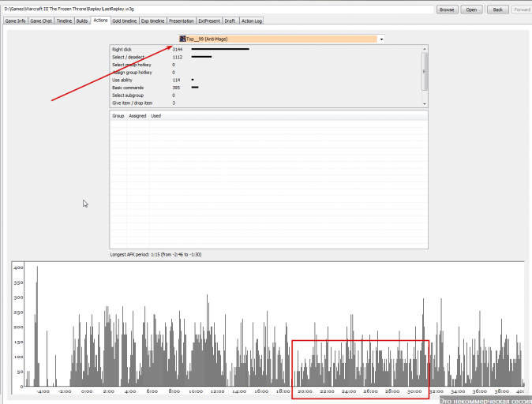This screenshot has height=404, width=532.
Task: Open the ExtPresent tab
Action: (209, 21)
